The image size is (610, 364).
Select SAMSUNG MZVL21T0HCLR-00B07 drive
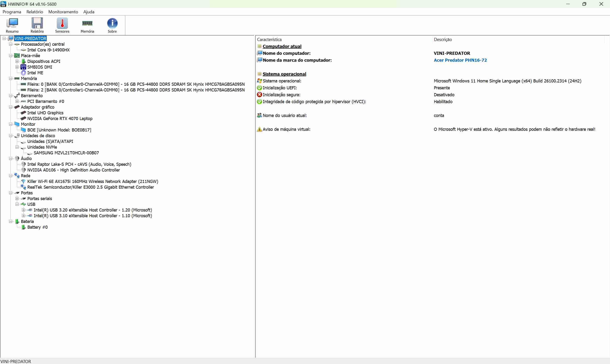click(x=66, y=153)
